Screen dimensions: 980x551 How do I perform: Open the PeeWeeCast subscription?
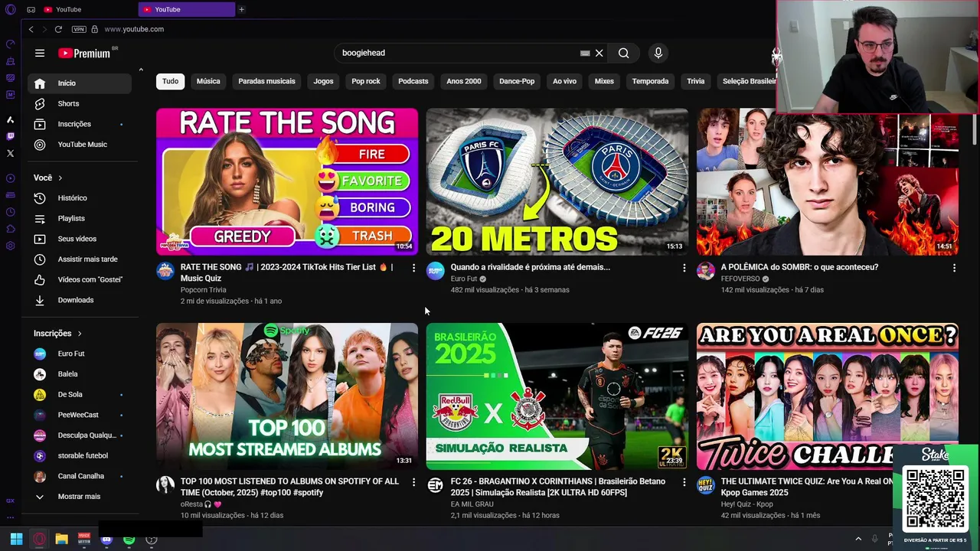pyautogui.click(x=80, y=415)
